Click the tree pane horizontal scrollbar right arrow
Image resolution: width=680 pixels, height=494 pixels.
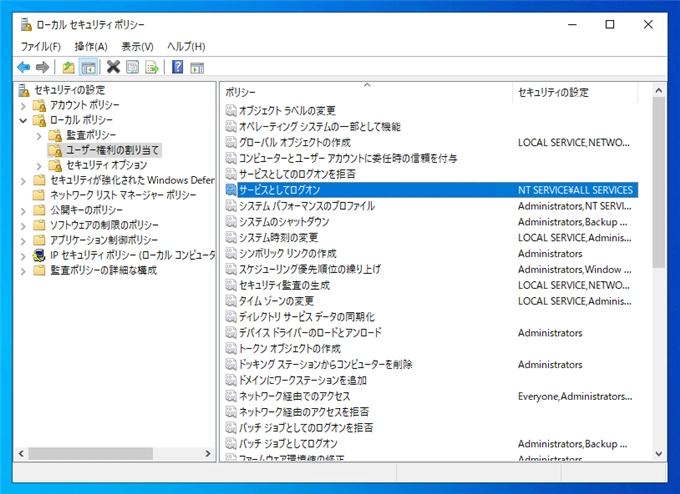pyautogui.click(x=208, y=454)
